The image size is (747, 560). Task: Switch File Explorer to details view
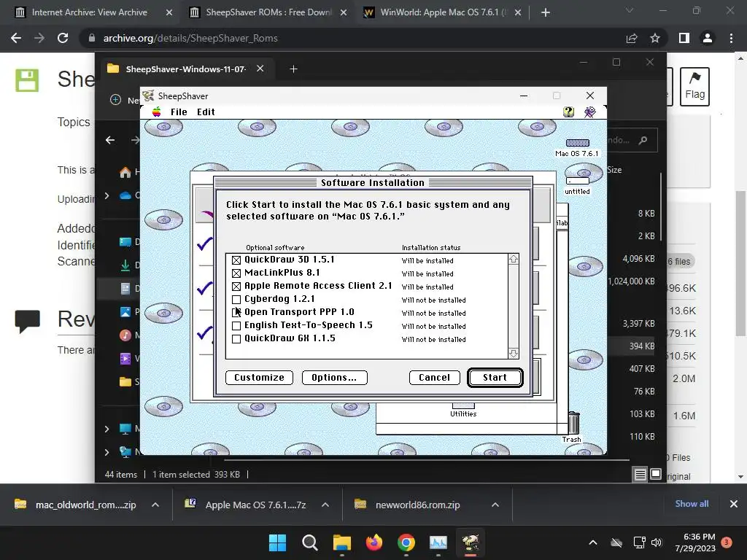(x=640, y=474)
